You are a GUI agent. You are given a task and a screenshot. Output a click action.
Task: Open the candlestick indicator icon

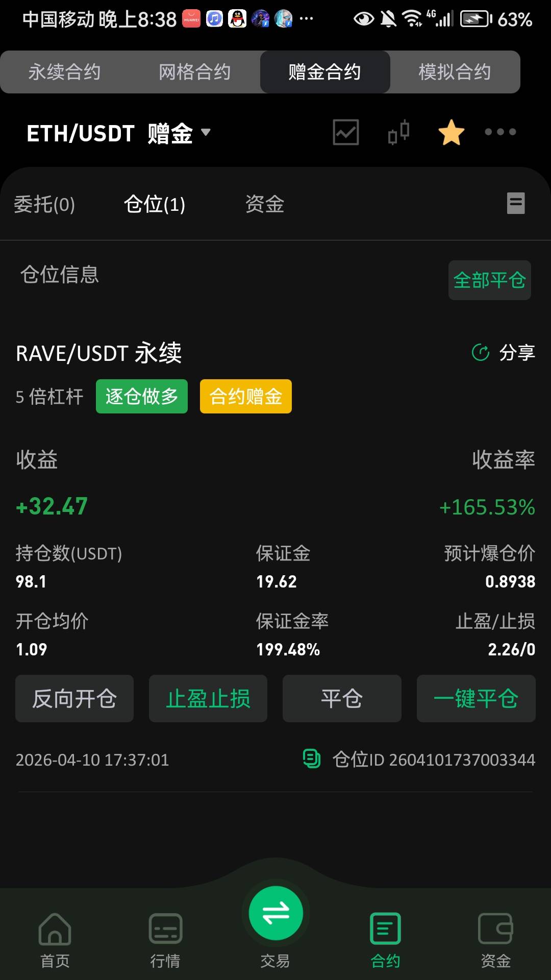pyautogui.click(x=398, y=132)
